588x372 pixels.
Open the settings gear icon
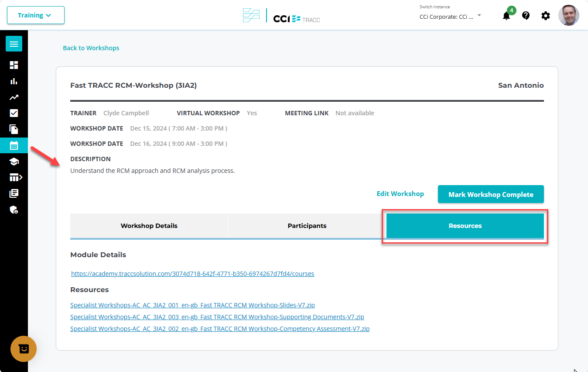[545, 16]
